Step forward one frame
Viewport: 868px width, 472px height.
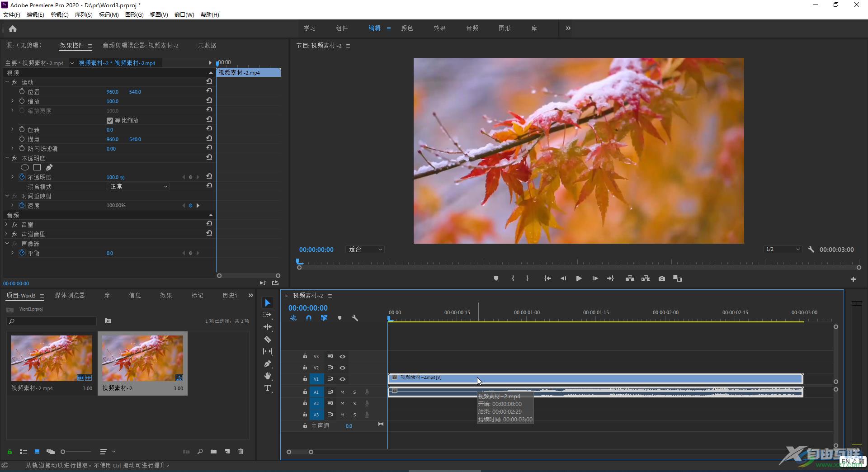click(x=595, y=278)
